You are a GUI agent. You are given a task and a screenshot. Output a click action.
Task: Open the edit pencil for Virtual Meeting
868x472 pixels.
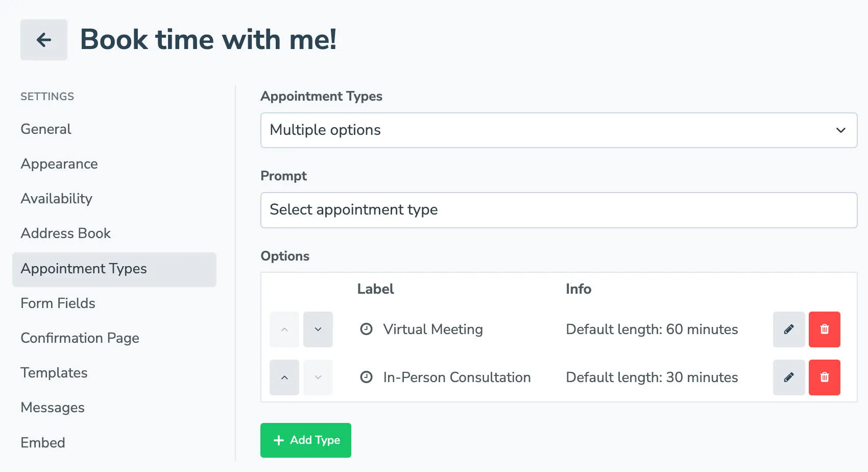pos(788,329)
